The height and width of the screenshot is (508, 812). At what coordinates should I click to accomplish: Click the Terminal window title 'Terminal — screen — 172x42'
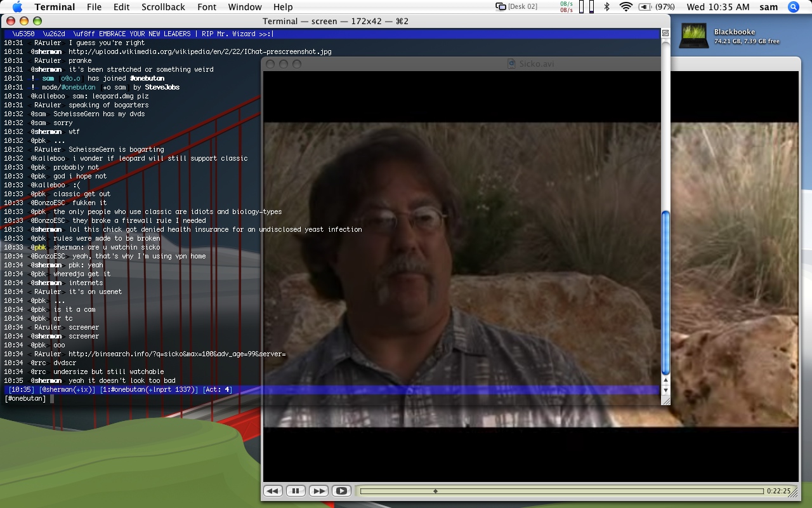(335, 21)
